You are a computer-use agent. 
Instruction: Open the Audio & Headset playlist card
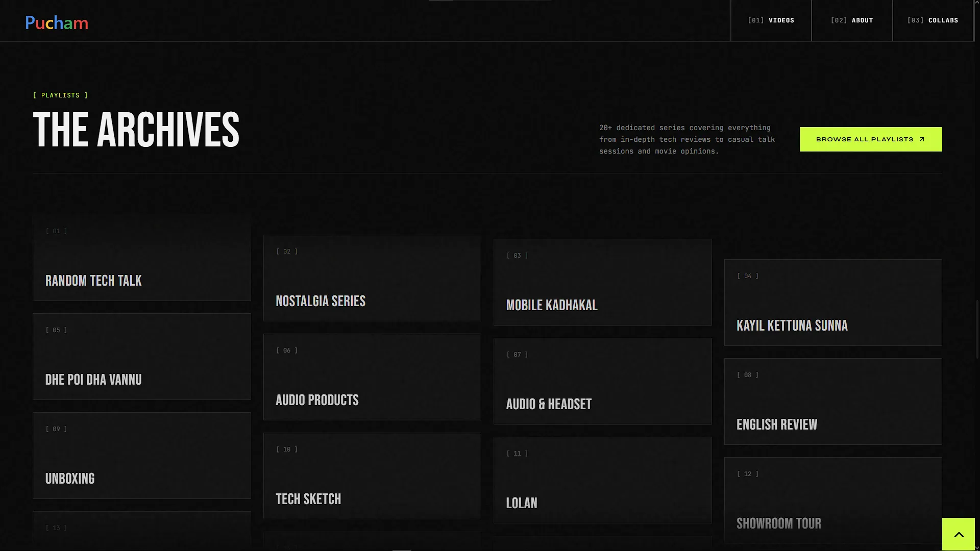coord(602,381)
